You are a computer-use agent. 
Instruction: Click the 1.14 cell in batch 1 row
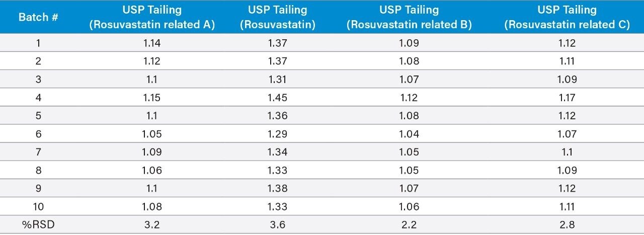(x=152, y=43)
